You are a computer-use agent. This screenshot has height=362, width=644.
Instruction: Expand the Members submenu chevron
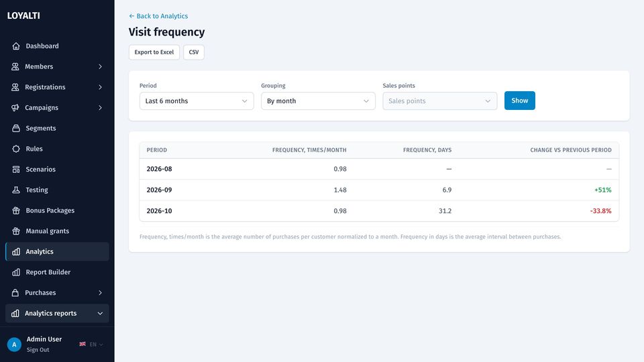[x=100, y=66]
